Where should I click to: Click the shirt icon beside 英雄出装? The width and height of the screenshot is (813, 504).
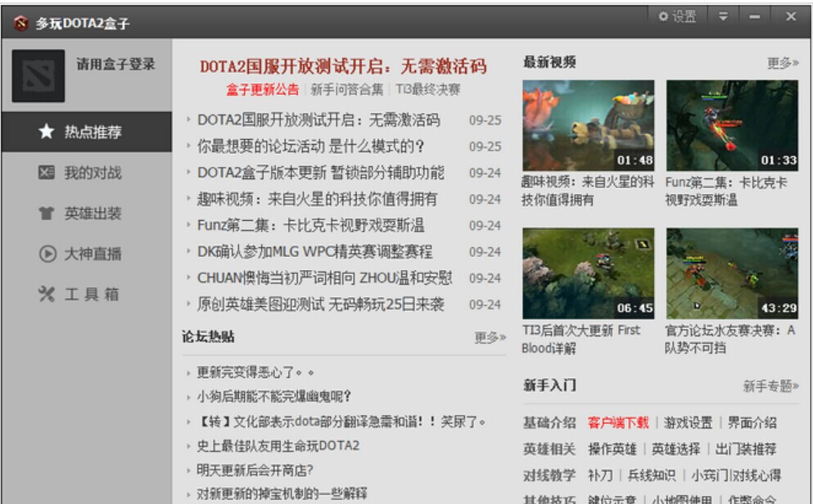[46, 213]
